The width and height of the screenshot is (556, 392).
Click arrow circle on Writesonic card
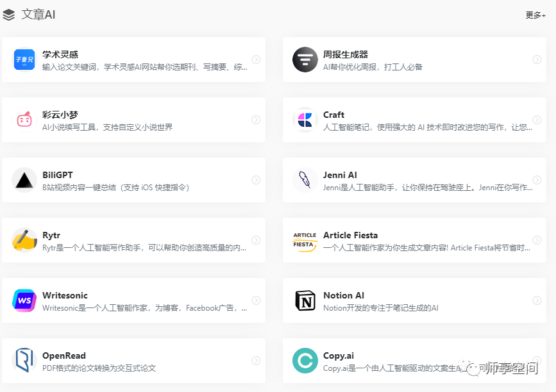coord(256,300)
